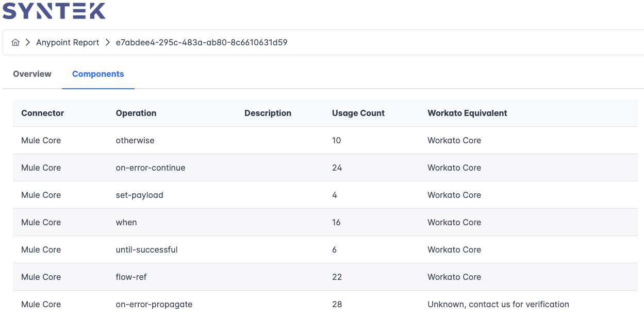Open Anypoint Report breadcrumb link
Screen dimensions: 644x317
point(68,43)
